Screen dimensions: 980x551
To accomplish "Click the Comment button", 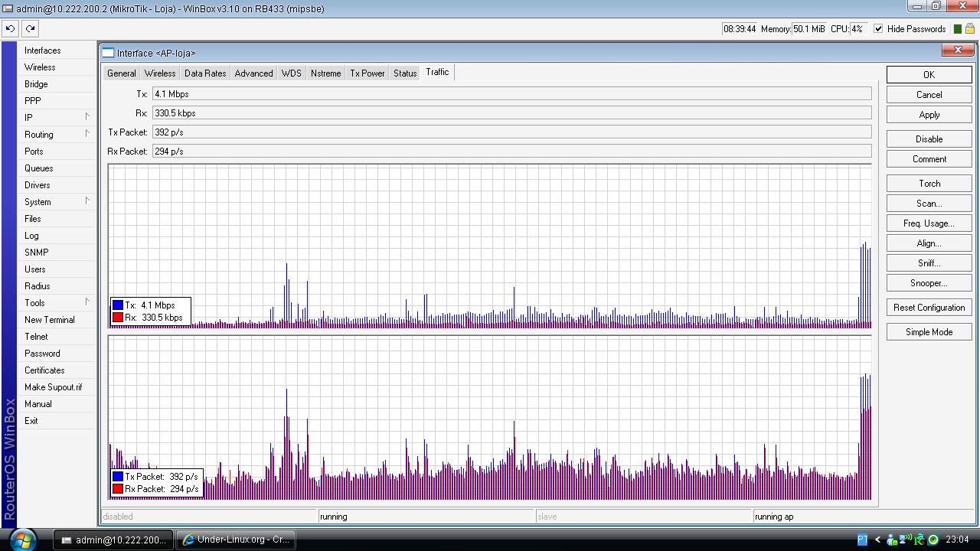I will (929, 159).
